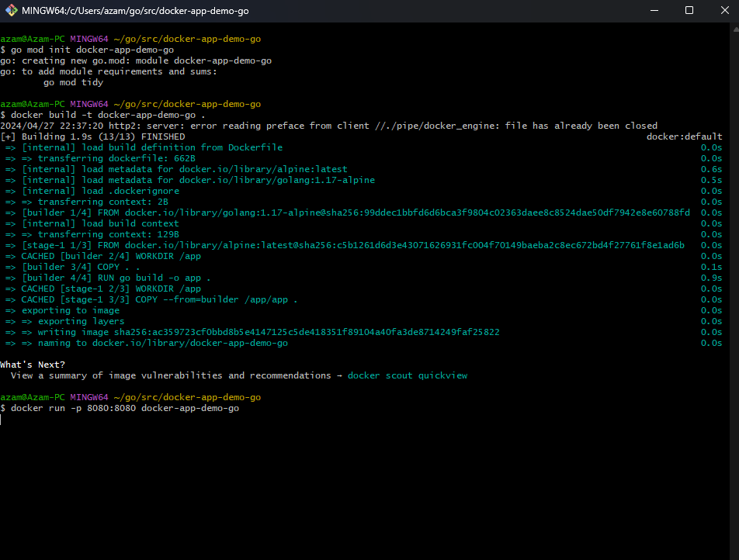Click the 0.6s timing for alpine metadata
This screenshot has height=560, width=739.
click(711, 169)
